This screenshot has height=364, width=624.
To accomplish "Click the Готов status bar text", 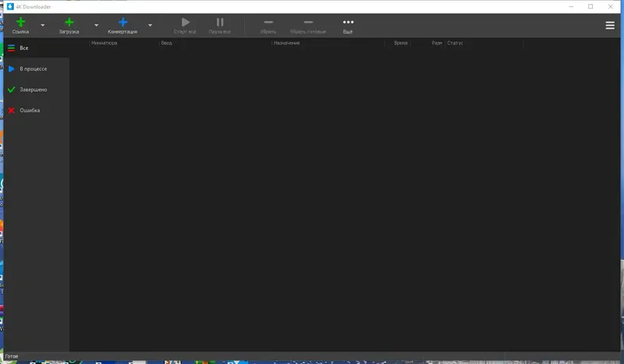I will [x=12, y=356].
